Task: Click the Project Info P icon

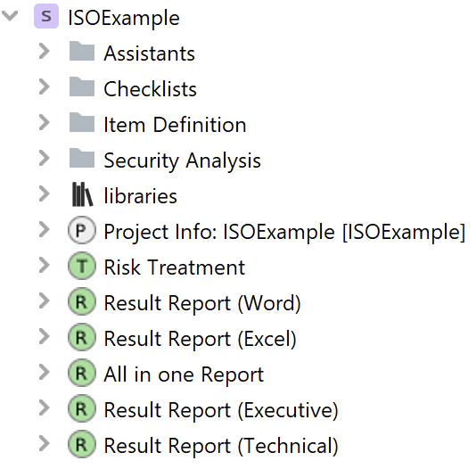Action: click(x=82, y=230)
